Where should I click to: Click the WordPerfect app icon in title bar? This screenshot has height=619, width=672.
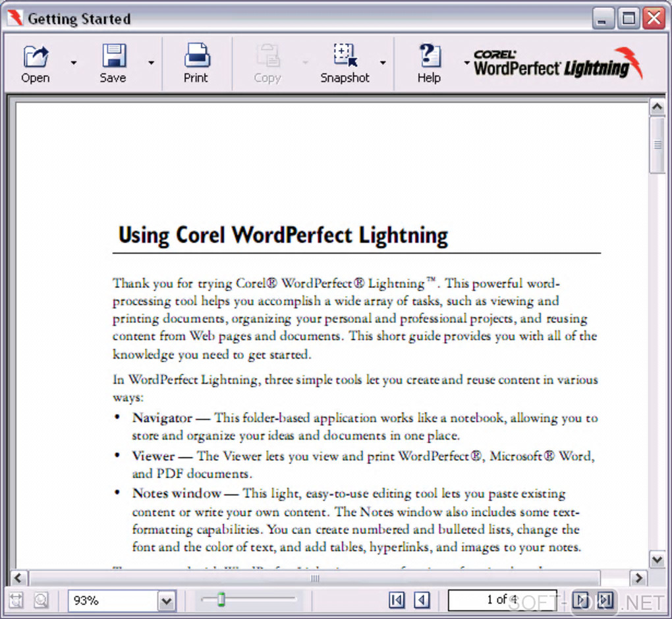(14, 18)
